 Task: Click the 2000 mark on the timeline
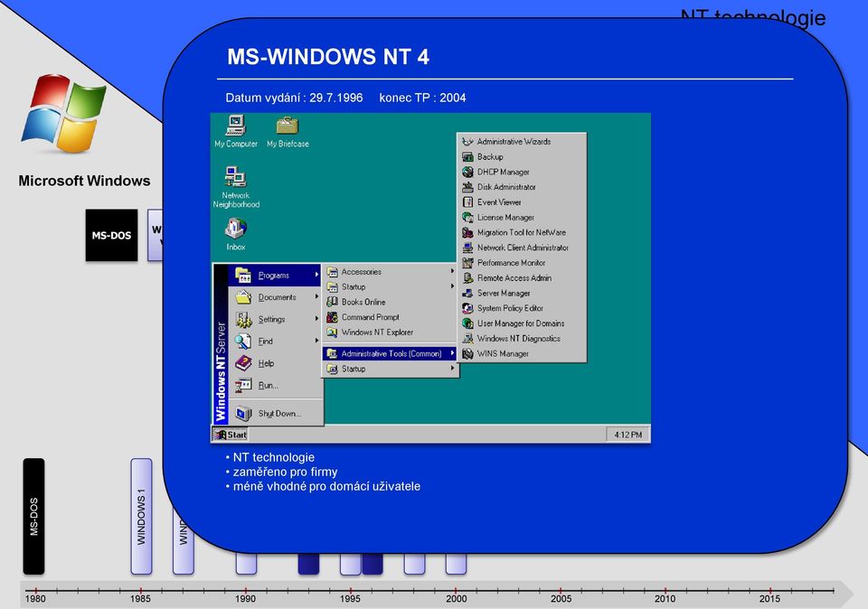[456, 591]
